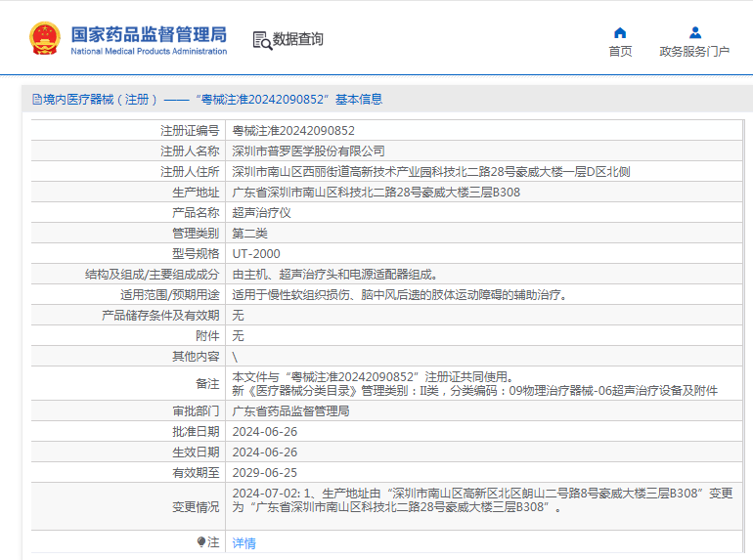
Task: Click registrant address ending 一层D区北侧
Action: tap(430, 172)
